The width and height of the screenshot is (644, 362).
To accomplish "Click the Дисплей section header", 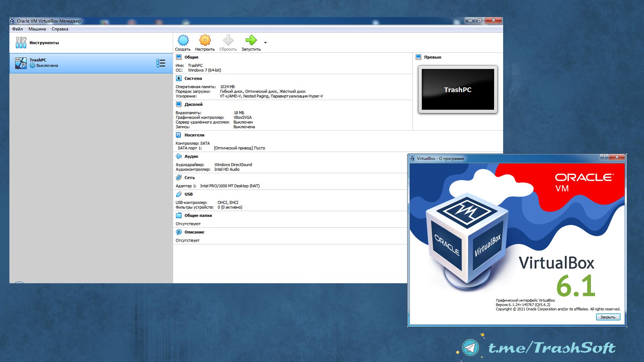I will [193, 105].
